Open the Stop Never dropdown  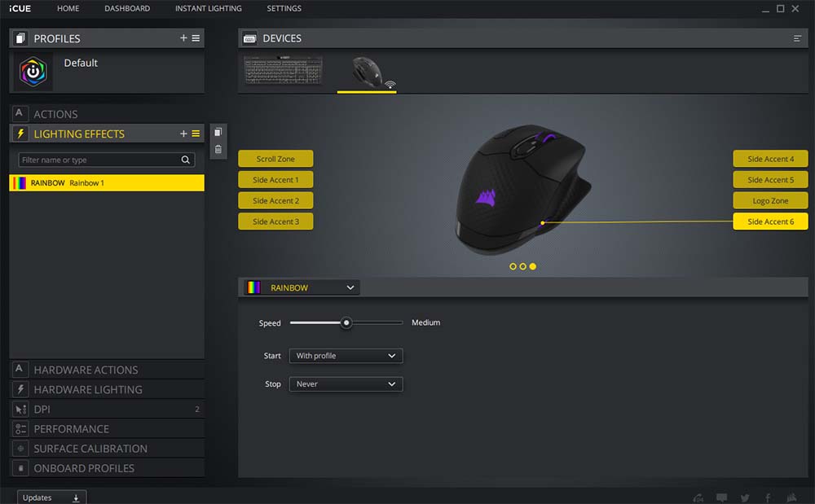coord(346,384)
